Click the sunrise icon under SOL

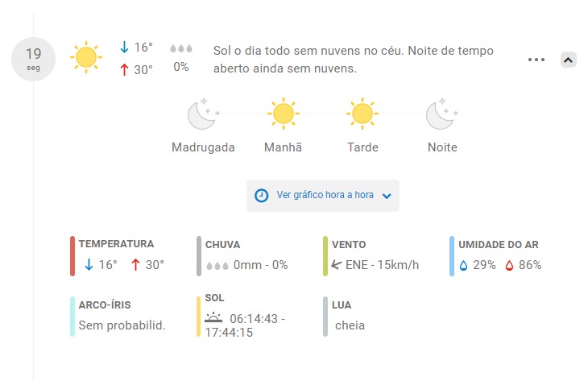click(213, 317)
